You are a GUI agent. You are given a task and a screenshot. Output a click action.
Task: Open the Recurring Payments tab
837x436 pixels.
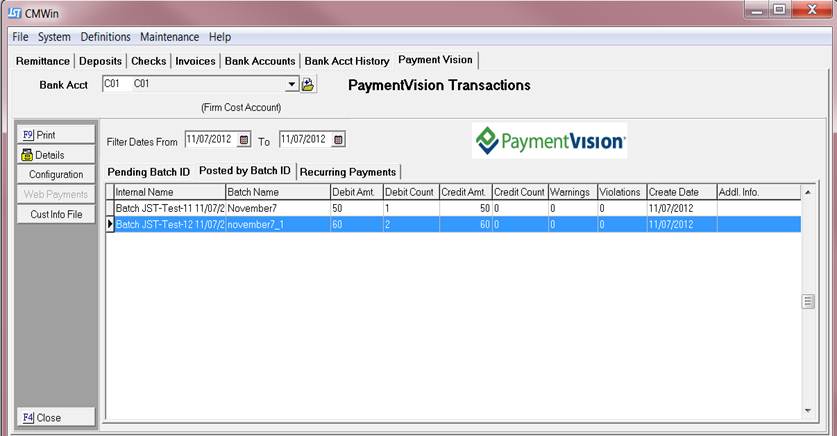[x=348, y=172]
